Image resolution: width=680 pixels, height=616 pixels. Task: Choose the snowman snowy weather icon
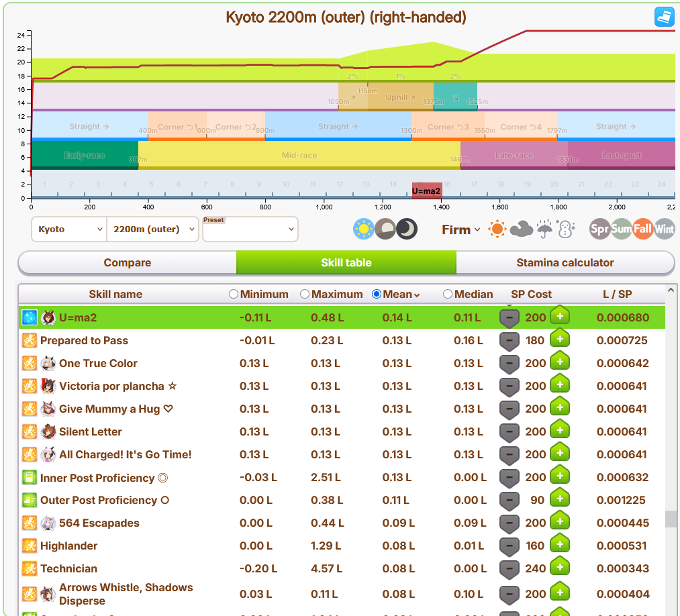click(567, 229)
